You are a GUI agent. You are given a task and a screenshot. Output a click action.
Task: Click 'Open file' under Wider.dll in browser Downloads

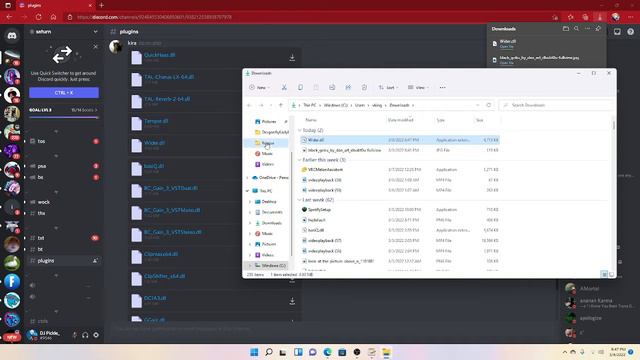[507, 47]
